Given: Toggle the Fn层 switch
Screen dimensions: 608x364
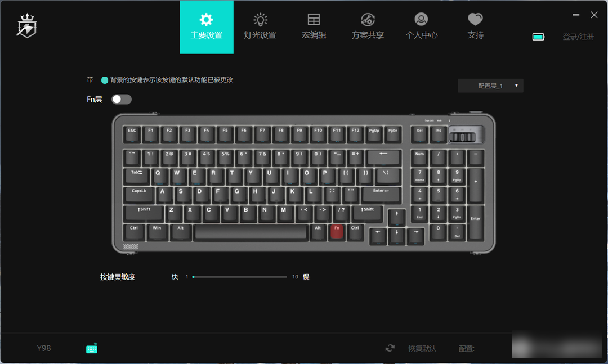Looking at the screenshot, I should click(x=122, y=99).
